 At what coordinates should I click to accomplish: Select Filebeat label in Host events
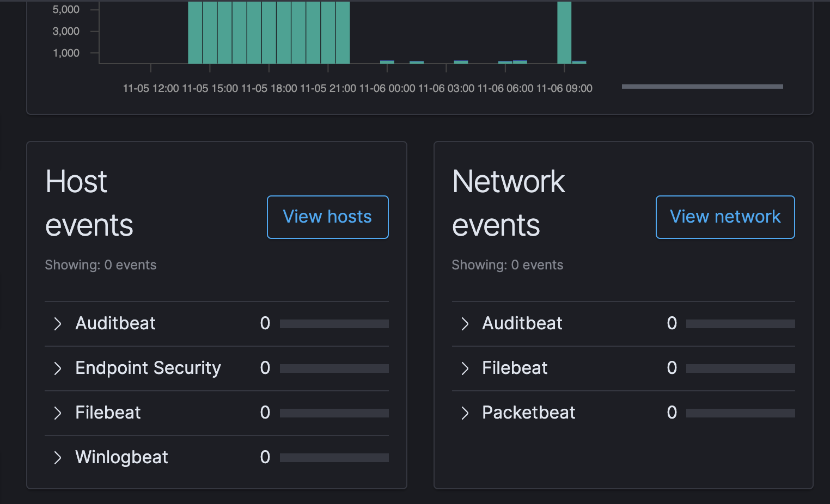point(108,413)
